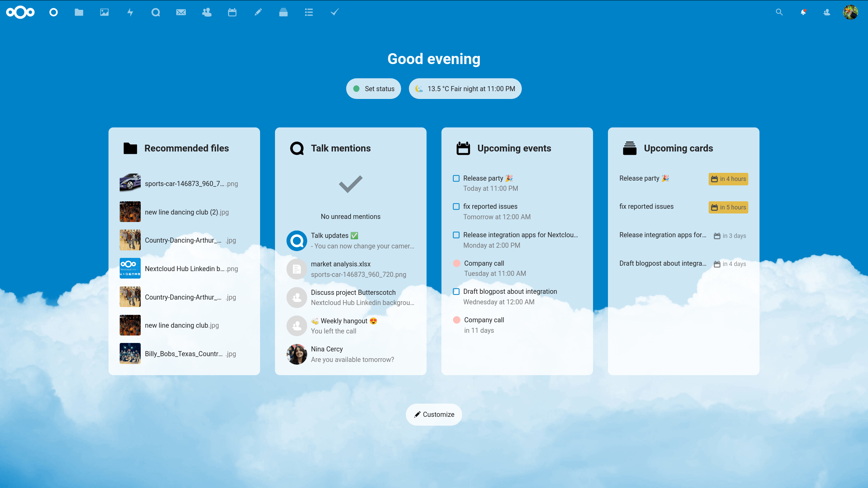Open Talk mentions Talk updates message
The image size is (868, 488).
click(x=351, y=240)
